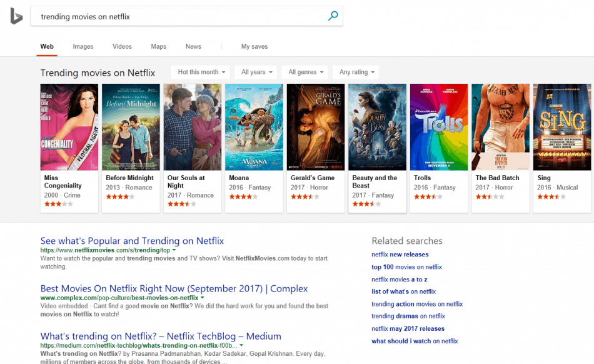Click the 2017 · Horror text under Gerald's Game
The height and width of the screenshot is (364, 594).
pyautogui.click(x=309, y=188)
